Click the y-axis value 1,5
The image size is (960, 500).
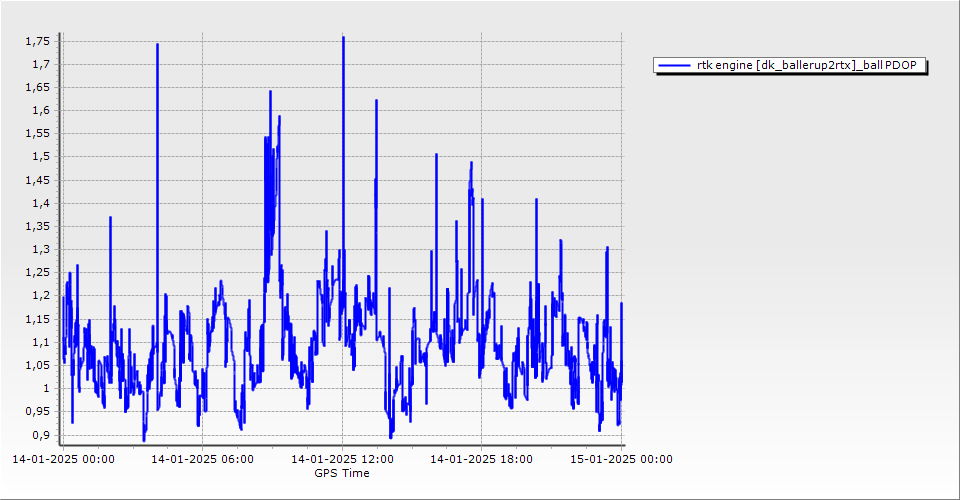[41, 157]
